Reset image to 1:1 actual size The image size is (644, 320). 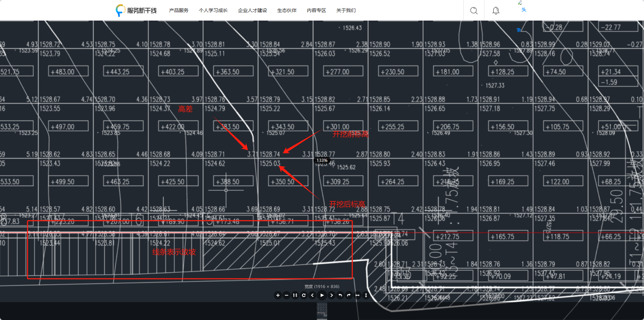pyautogui.click(x=295, y=295)
